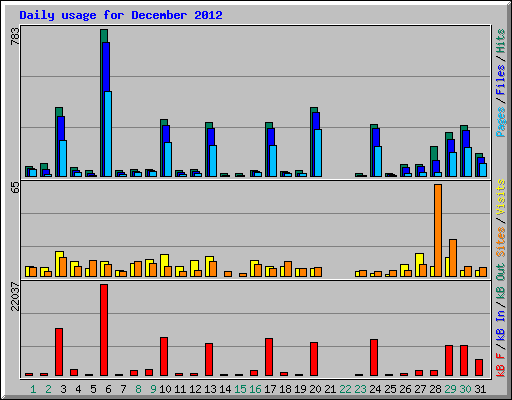Select day label 5 on the axis

pyautogui.click(x=93, y=389)
